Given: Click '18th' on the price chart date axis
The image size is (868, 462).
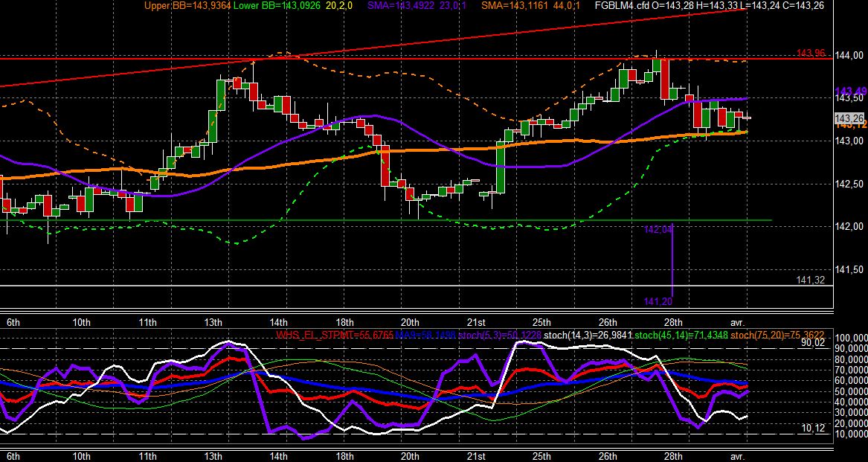Looking at the screenshot, I should (344, 322).
